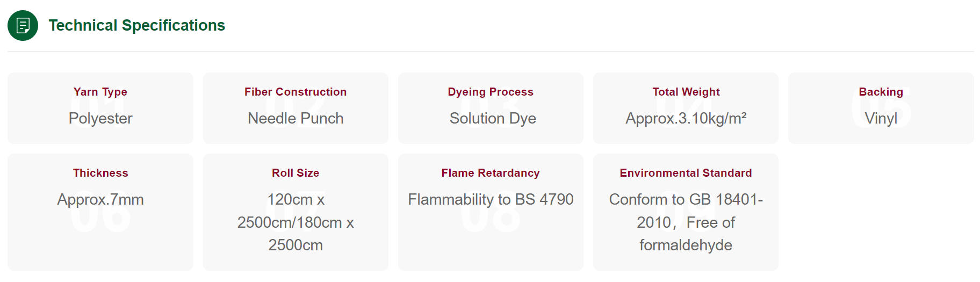
Task: Click the Roll Size label
Action: (x=296, y=173)
